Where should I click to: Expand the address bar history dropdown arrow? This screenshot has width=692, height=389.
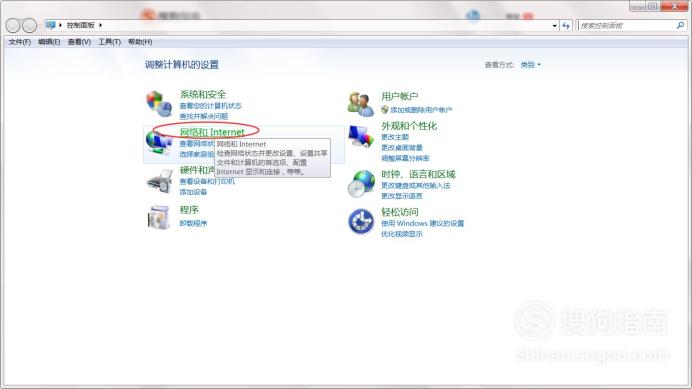click(555, 26)
